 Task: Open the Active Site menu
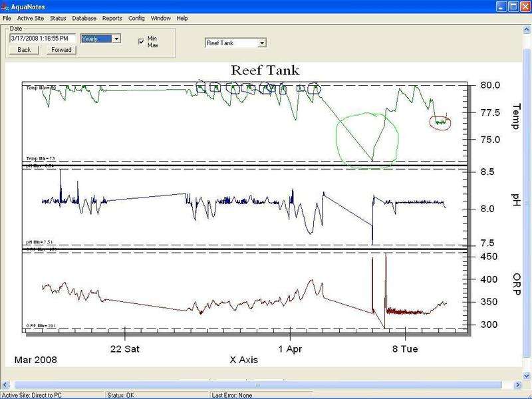pyautogui.click(x=29, y=18)
